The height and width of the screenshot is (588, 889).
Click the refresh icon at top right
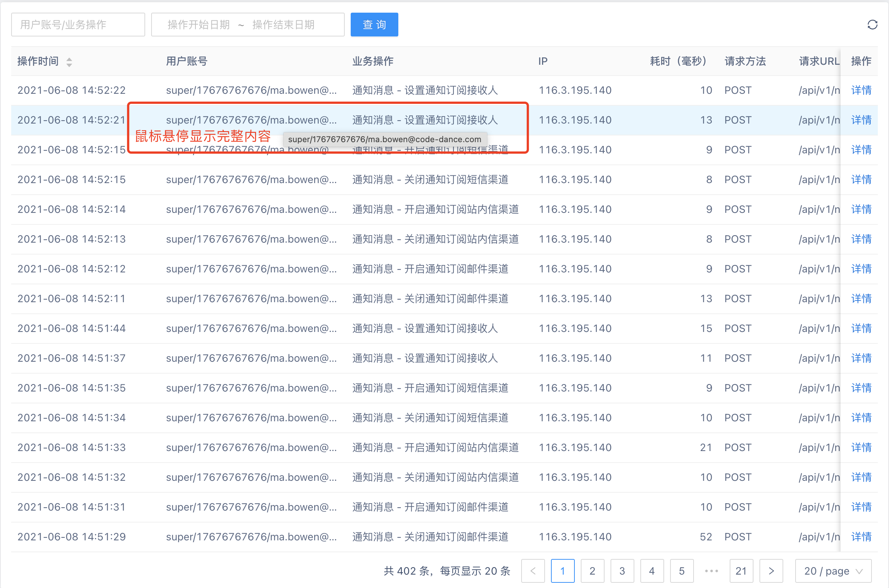872,25
